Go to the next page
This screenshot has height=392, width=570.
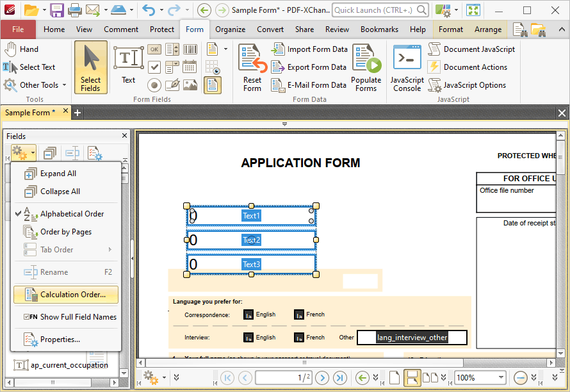[x=322, y=378]
